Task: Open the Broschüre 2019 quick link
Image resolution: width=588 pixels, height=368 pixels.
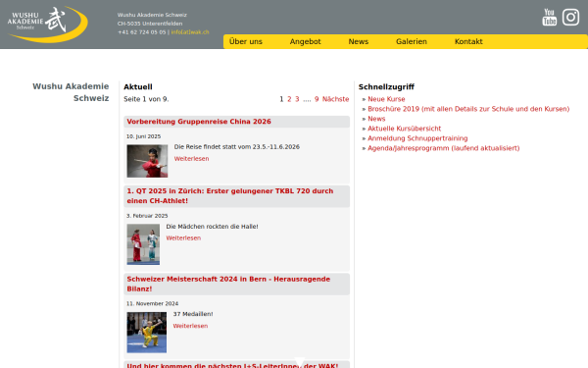Action: click(468, 109)
